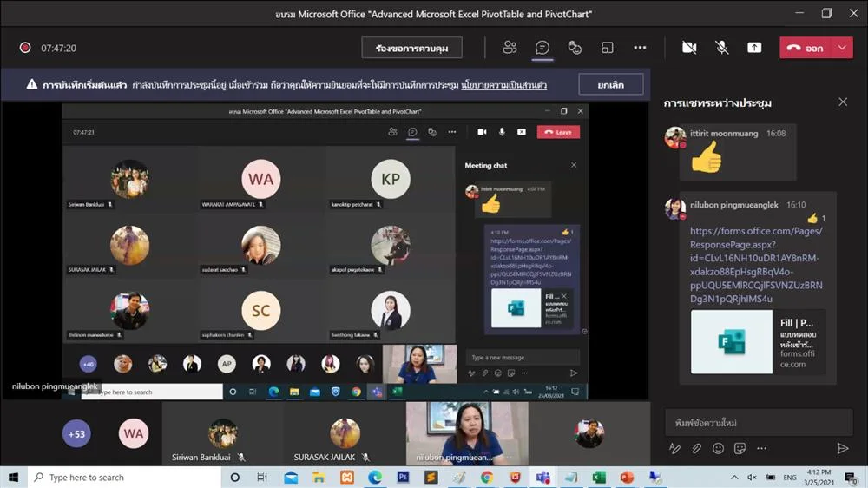Switch to Microsoft Teams on taskbar
This screenshot has height=488, width=868.
click(x=542, y=477)
